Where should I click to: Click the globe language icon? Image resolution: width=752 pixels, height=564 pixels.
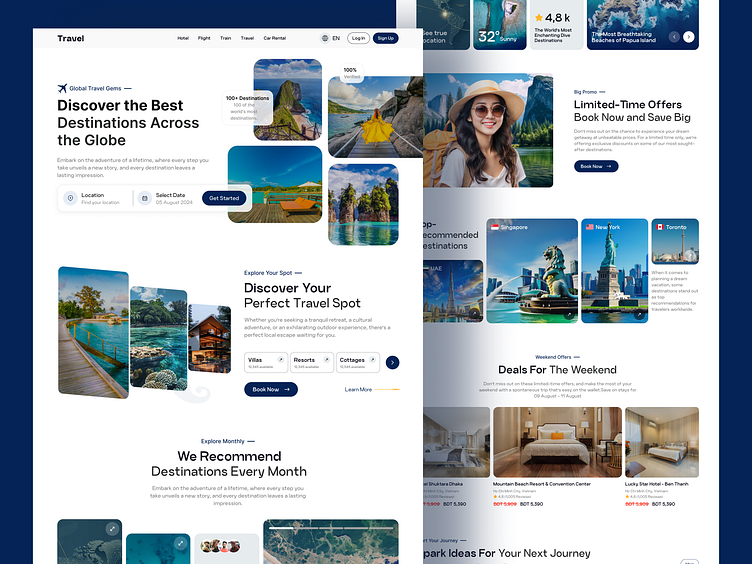click(325, 38)
